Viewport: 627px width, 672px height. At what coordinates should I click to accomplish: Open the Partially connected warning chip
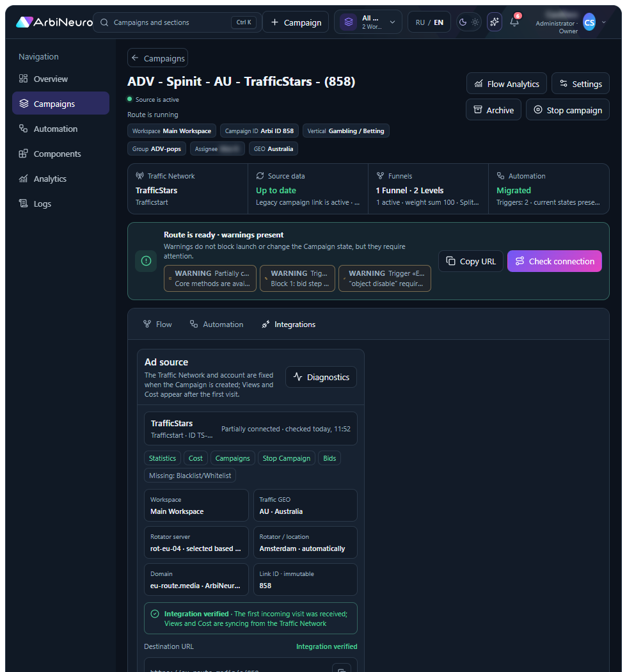[210, 278]
